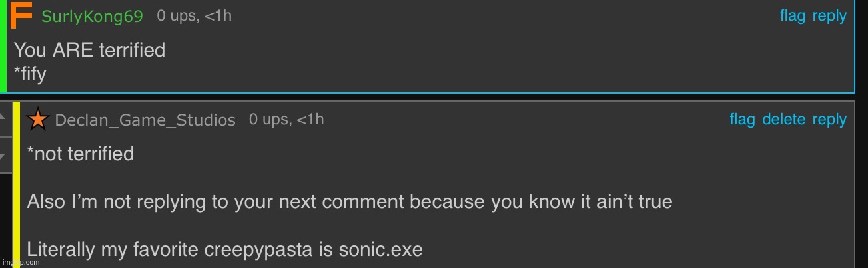This screenshot has height=268, width=868.
Task: Click the "0 ups, <1h" info on Declan's comment
Action: (286, 120)
